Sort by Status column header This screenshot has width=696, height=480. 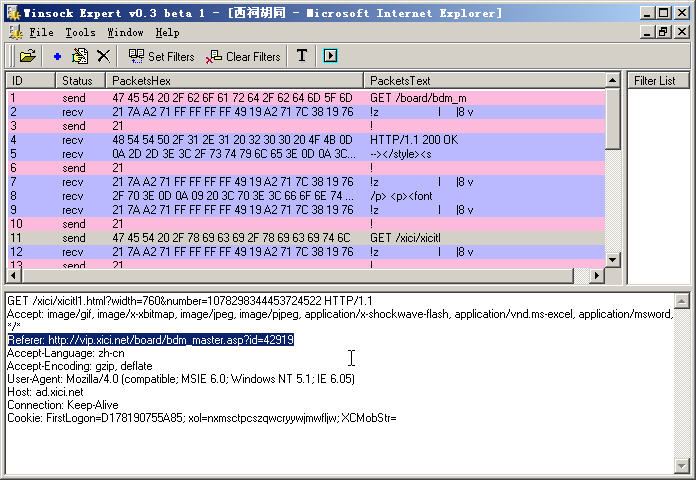[80, 80]
